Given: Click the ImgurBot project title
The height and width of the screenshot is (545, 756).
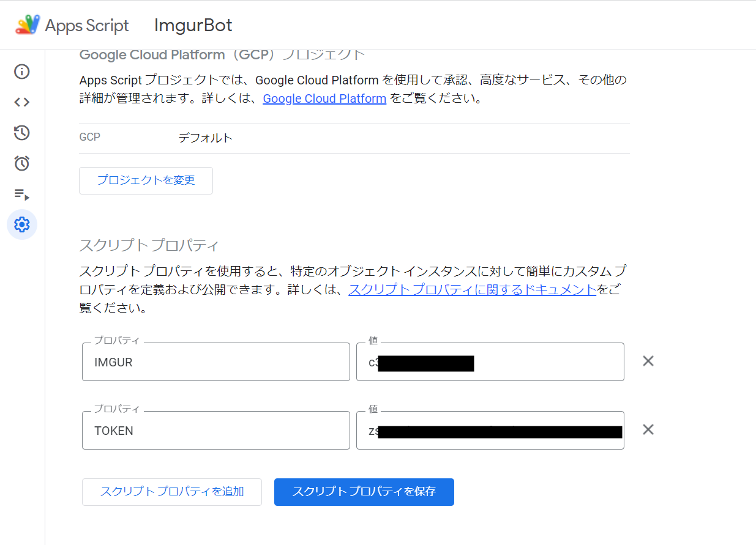Looking at the screenshot, I should click(x=193, y=26).
